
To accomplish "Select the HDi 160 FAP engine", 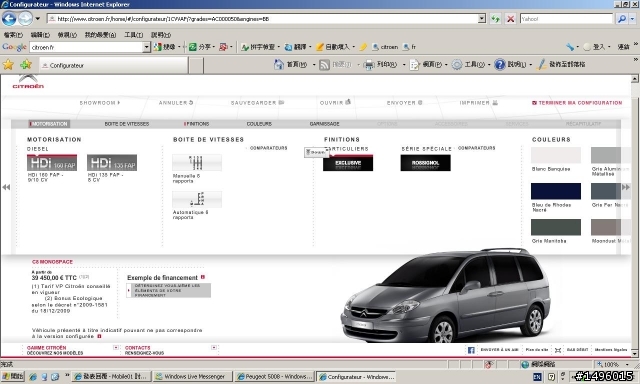I will tap(52, 162).
